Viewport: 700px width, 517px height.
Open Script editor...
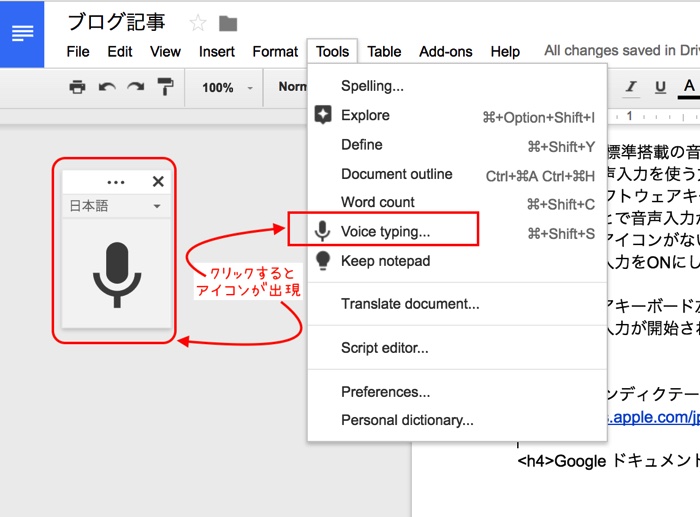(x=457, y=348)
